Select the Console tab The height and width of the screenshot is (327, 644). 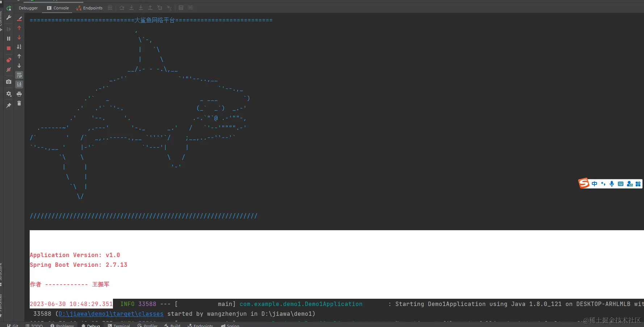point(58,8)
